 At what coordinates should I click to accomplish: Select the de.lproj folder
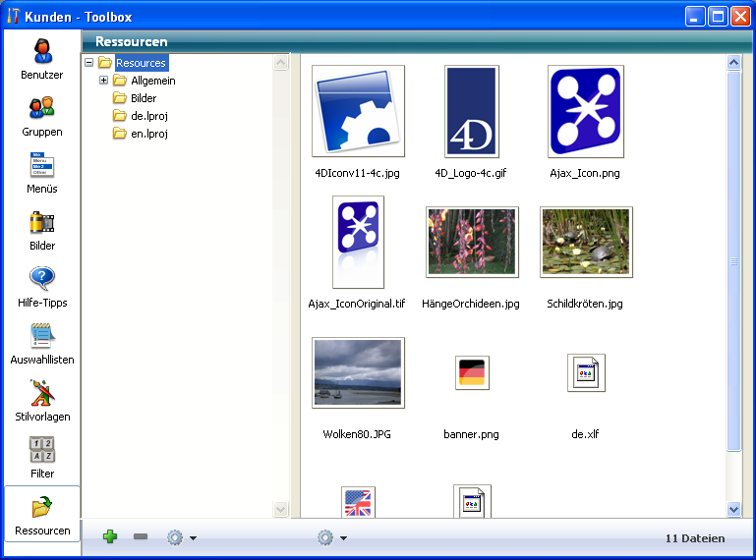click(x=149, y=116)
